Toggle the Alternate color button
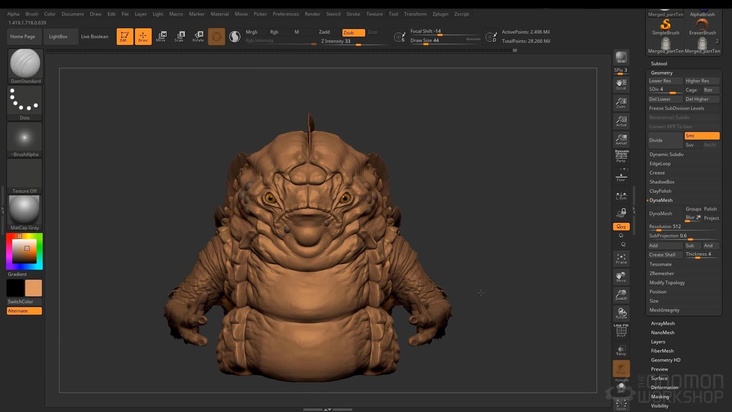Image resolution: width=732 pixels, height=412 pixels. (24, 311)
